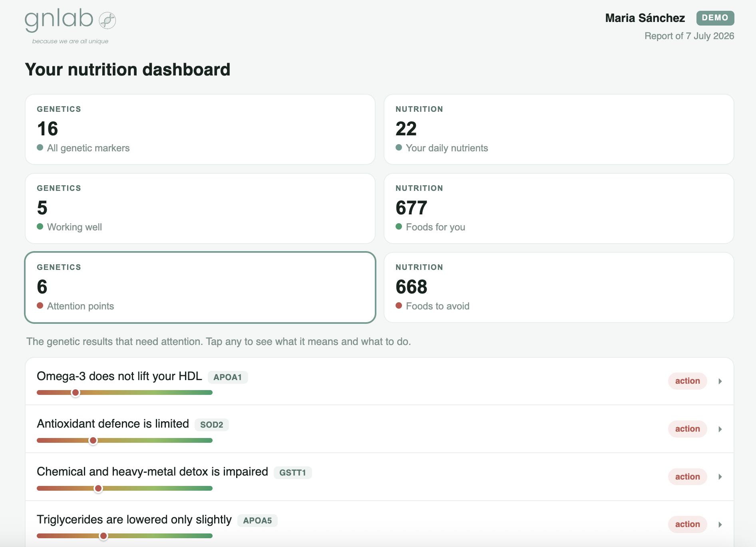Click the action badge for APOA1
The width and height of the screenshot is (756, 547).
[x=687, y=381]
